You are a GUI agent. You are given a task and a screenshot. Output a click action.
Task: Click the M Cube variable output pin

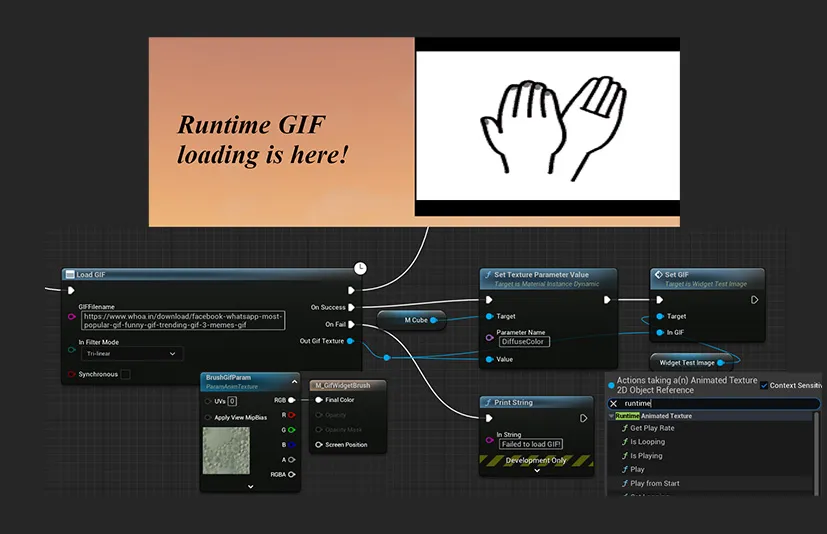coord(434,320)
